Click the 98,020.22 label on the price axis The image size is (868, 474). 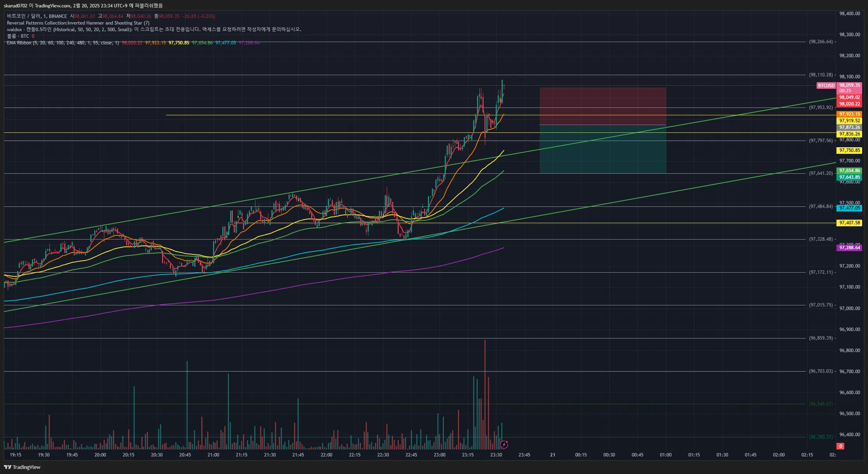pos(850,104)
